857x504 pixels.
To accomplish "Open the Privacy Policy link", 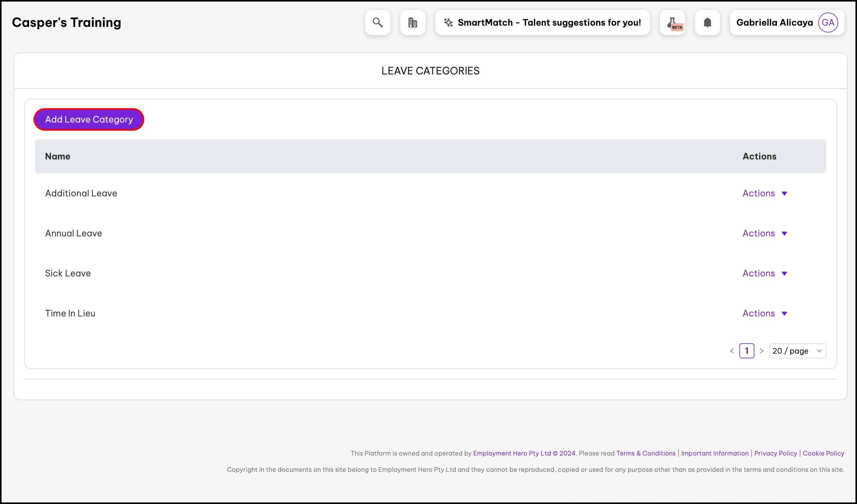I will click(775, 453).
